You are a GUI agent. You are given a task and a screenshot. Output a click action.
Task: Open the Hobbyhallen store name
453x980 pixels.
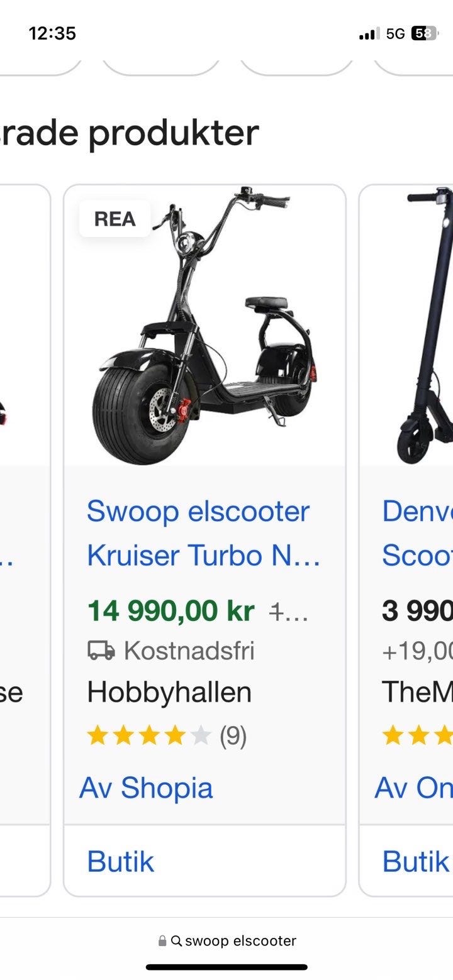coord(169,692)
